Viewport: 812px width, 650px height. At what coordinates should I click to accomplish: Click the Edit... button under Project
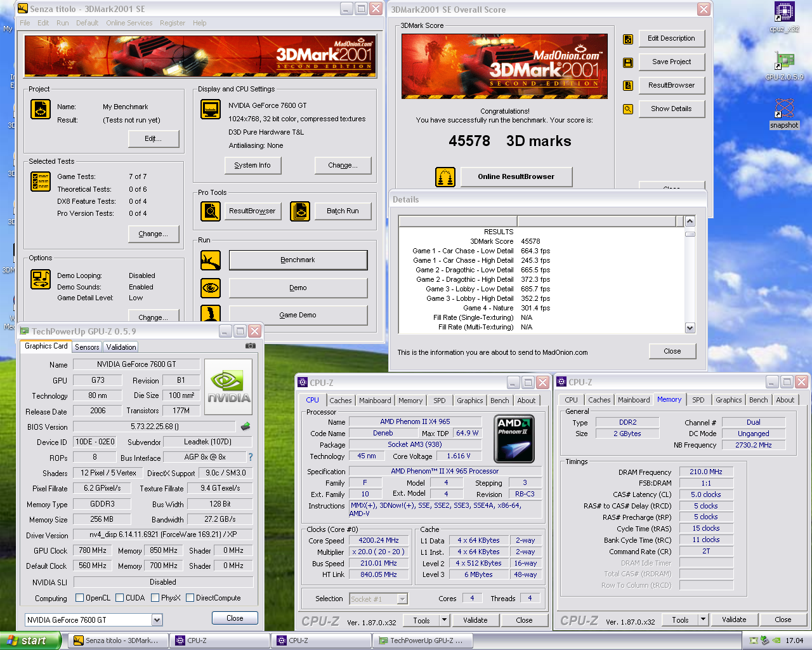pos(154,139)
